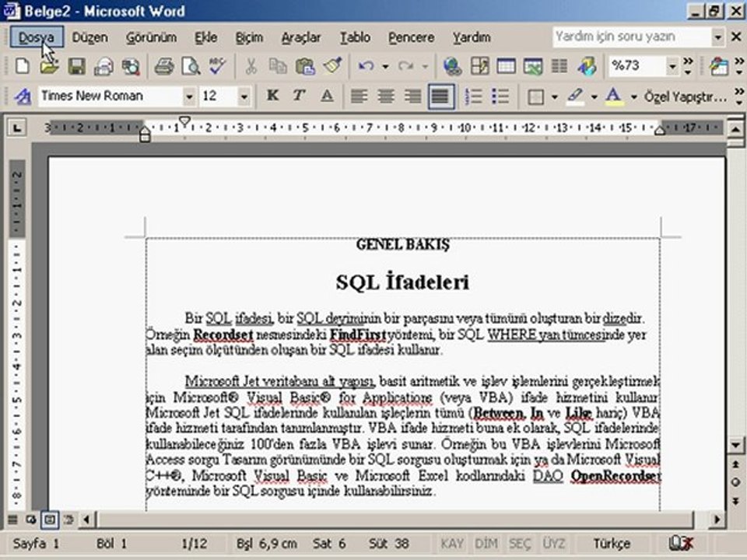Switch to Normal view button

pyautogui.click(x=13, y=520)
